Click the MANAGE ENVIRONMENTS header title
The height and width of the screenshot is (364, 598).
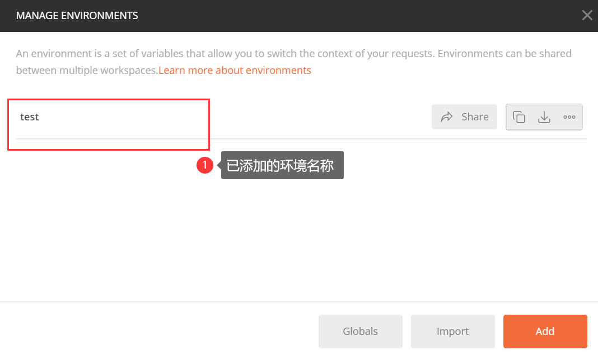click(x=77, y=16)
